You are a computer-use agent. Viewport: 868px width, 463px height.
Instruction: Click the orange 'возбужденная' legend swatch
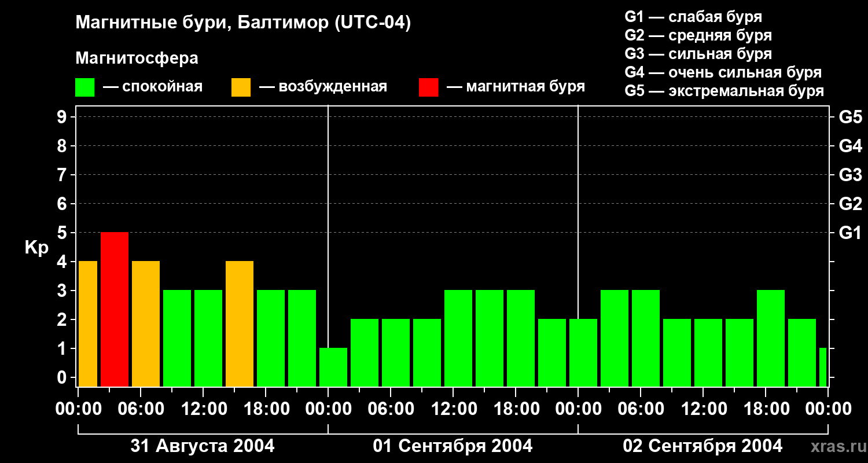[241, 87]
